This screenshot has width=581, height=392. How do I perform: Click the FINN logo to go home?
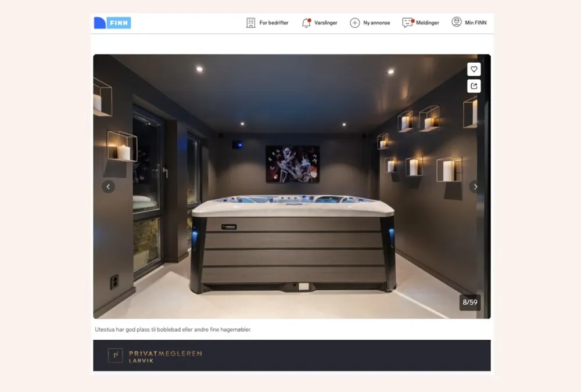pyautogui.click(x=112, y=23)
